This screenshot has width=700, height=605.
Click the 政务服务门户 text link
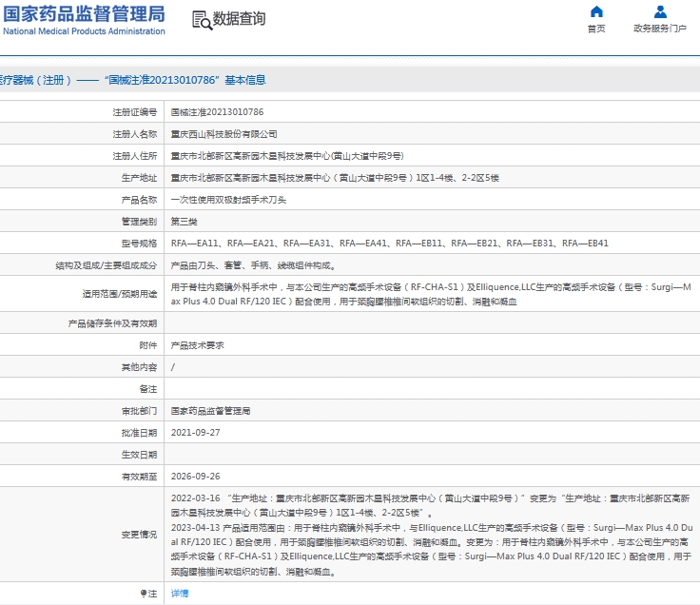pyautogui.click(x=660, y=29)
